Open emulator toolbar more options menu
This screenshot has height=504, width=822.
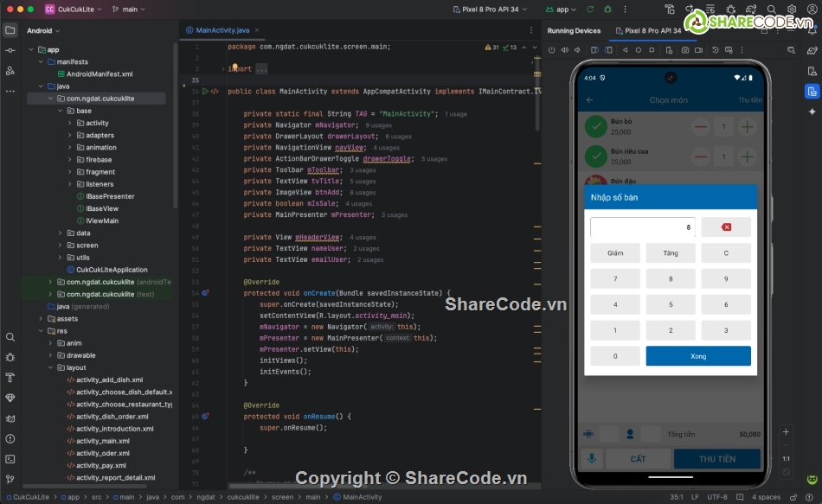[x=742, y=50]
